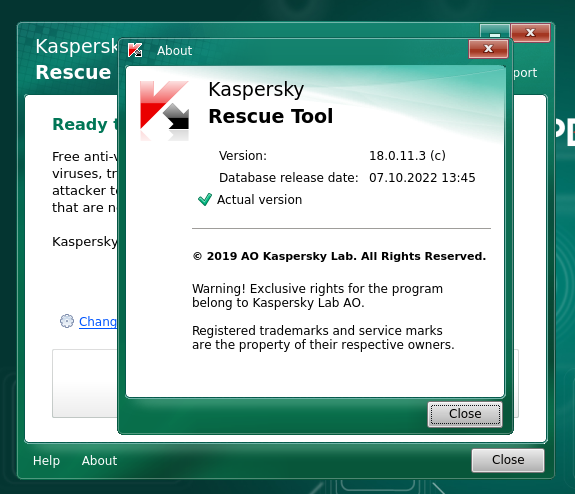Select version number 18.0.11.3 (c)
Viewport: 575px width, 494px height.
tap(407, 155)
